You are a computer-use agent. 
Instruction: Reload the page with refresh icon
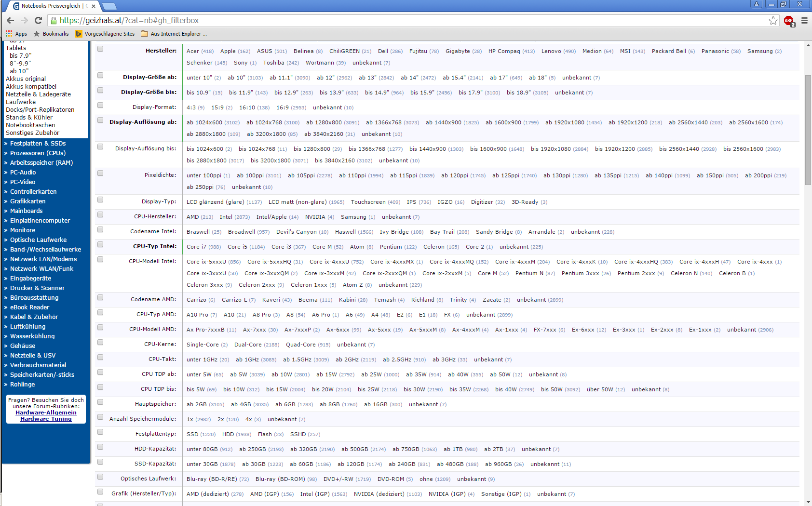coord(38,20)
